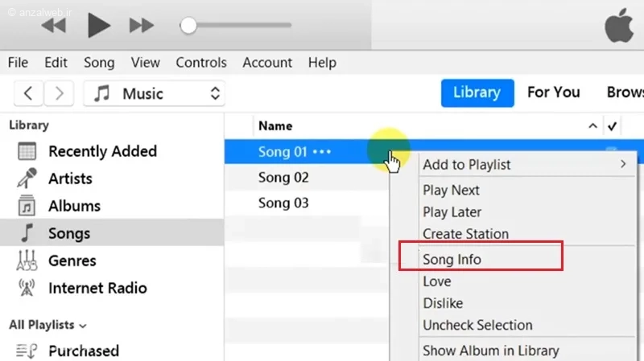Select the Song 03 row
644x361 pixels.
tap(307, 203)
